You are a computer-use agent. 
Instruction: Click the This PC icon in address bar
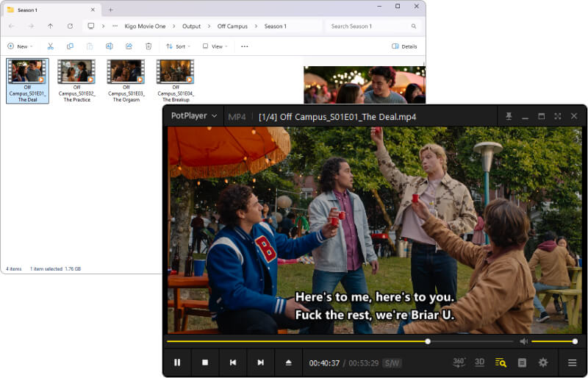(90, 26)
